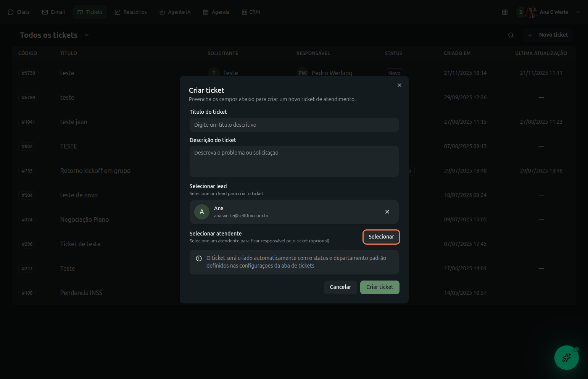The height and width of the screenshot is (379, 588).
Task: Click the Cancelar button
Action: click(340, 287)
